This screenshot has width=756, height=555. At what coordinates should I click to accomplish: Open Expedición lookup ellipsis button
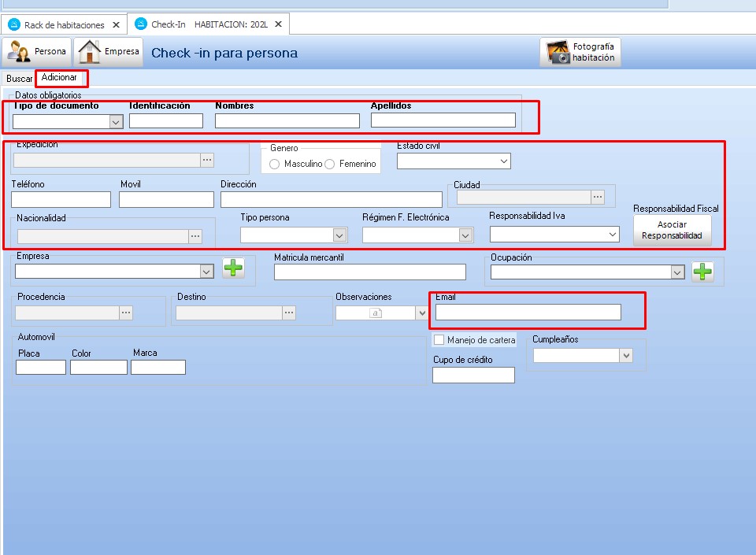(207, 160)
